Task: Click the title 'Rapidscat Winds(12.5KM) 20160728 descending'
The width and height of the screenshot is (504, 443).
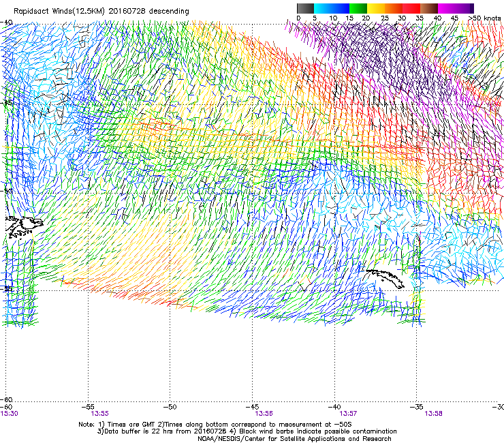Action: pyautogui.click(x=101, y=11)
